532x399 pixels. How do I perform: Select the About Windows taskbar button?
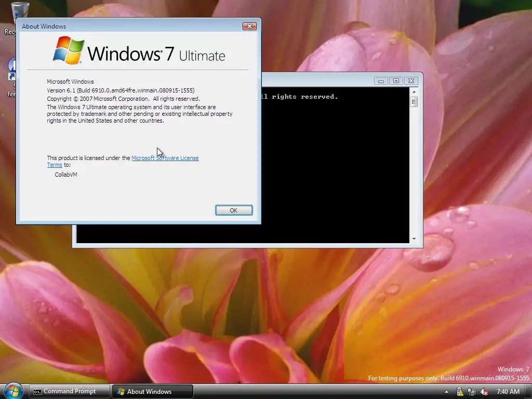(152, 391)
